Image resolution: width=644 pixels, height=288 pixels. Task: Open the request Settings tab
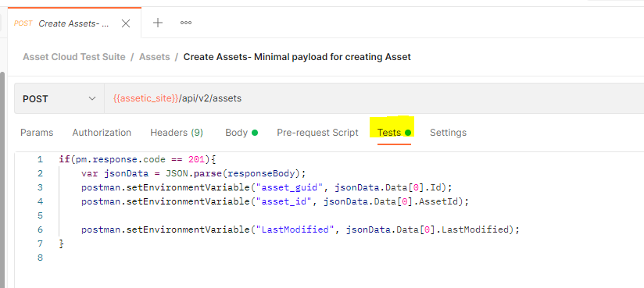pyautogui.click(x=448, y=133)
